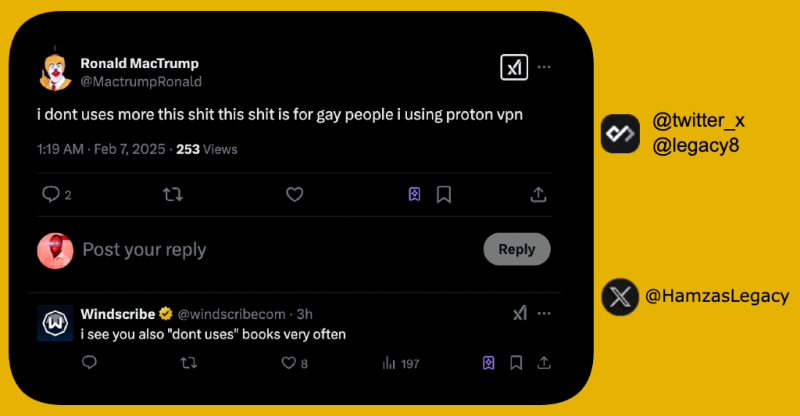The width and height of the screenshot is (800, 416).
Task: Click the purple bookmark extension icon on main post
Action: click(x=415, y=195)
